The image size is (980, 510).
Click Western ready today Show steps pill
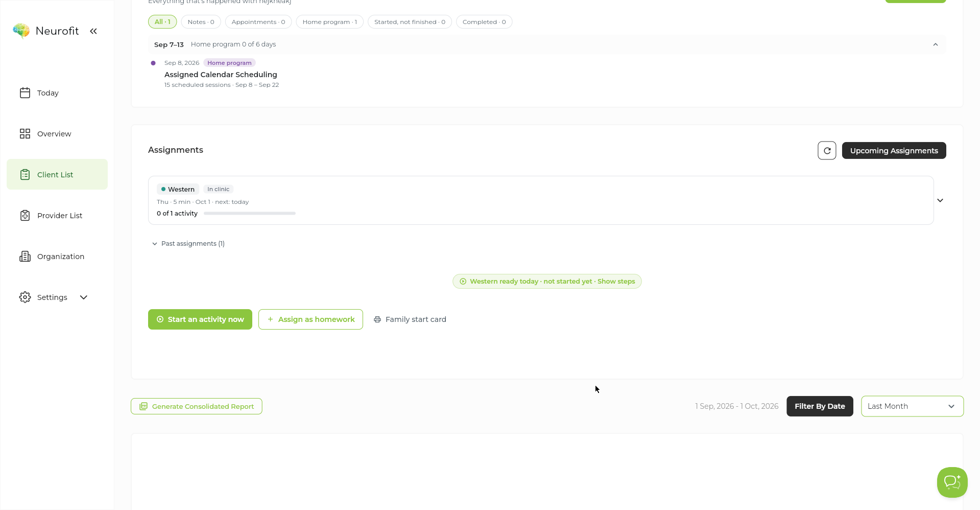pyautogui.click(x=547, y=282)
